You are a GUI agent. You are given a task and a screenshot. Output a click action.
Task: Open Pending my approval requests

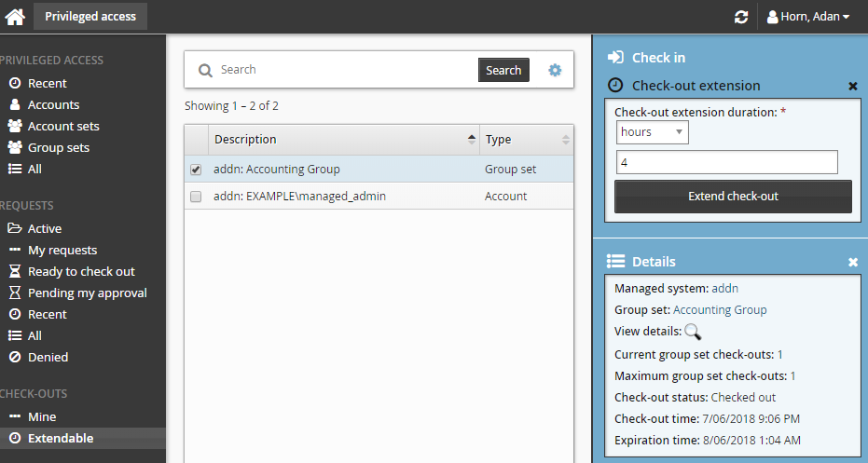tap(87, 293)
